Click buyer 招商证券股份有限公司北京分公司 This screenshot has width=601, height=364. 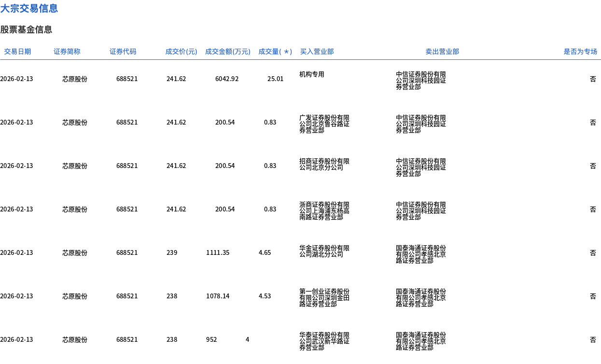(x=324, y=165)
